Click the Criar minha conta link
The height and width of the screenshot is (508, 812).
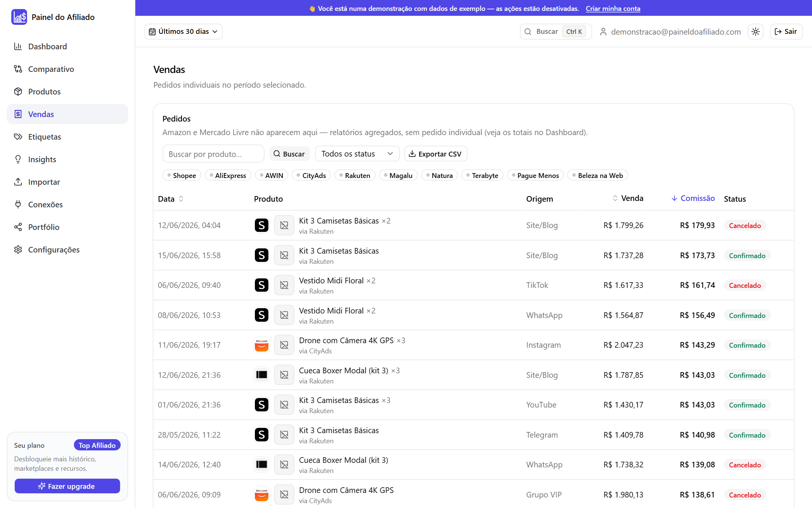613,8
